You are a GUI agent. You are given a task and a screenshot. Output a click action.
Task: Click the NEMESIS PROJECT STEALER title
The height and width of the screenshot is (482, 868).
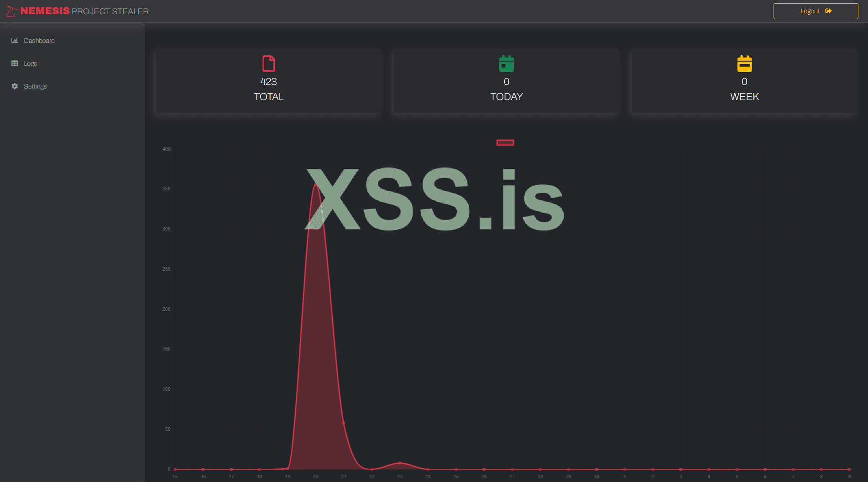(x=84, y=11)
